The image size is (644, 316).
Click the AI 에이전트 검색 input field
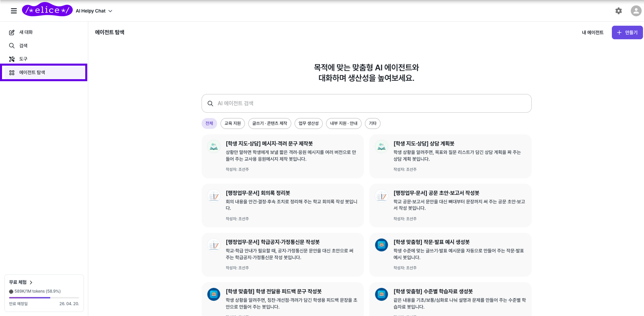point(366,103)
